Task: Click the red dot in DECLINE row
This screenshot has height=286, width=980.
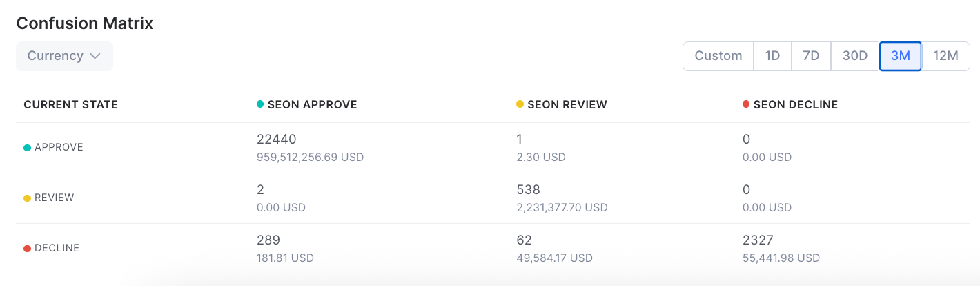Action: [x=28, y=249]
